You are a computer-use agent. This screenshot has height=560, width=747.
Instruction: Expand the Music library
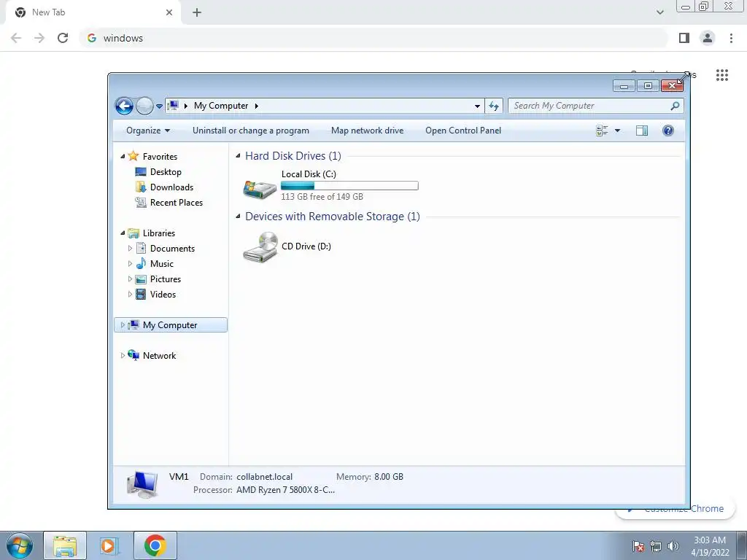(130, 264)
